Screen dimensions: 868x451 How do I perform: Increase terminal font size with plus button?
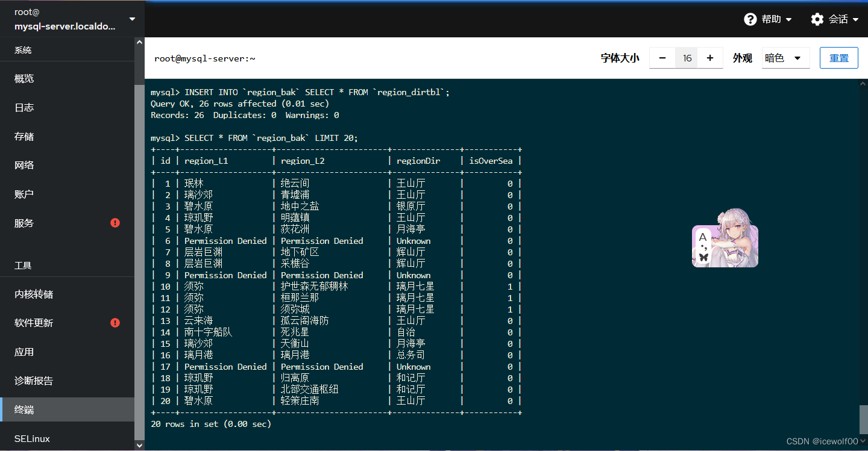[710, 58]
